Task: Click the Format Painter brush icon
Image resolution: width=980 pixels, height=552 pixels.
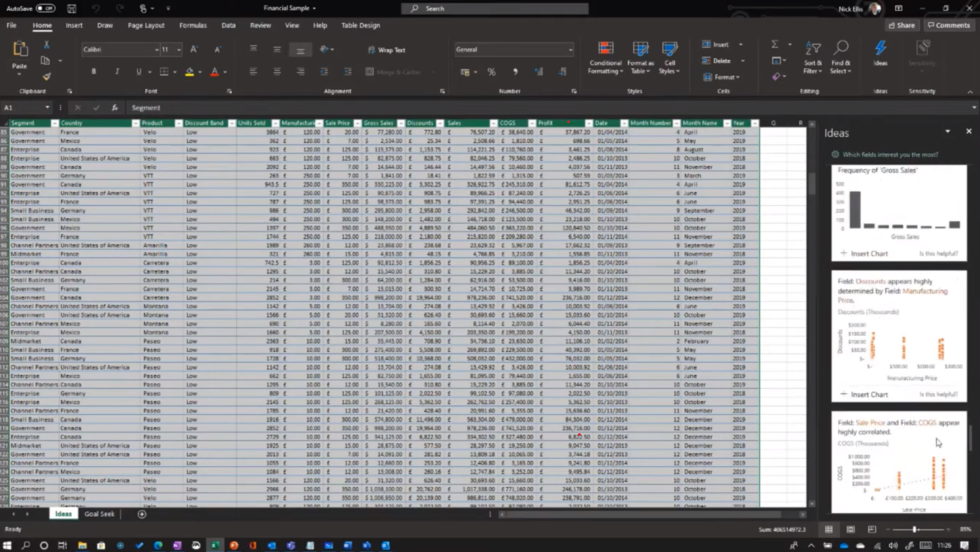Action: tap(46, 76)
